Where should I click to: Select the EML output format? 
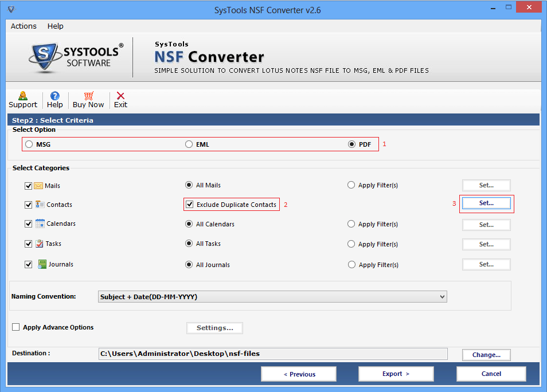[189, 144]
